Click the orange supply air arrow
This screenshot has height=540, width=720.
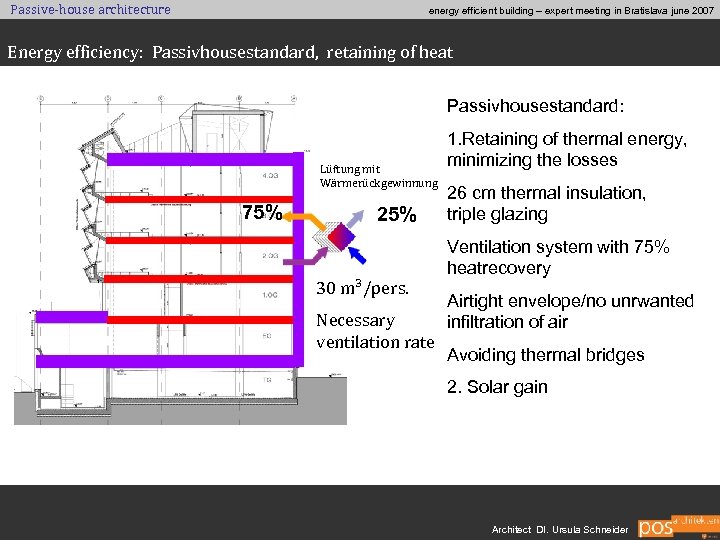pyautogui.click(x=304, y=219)
